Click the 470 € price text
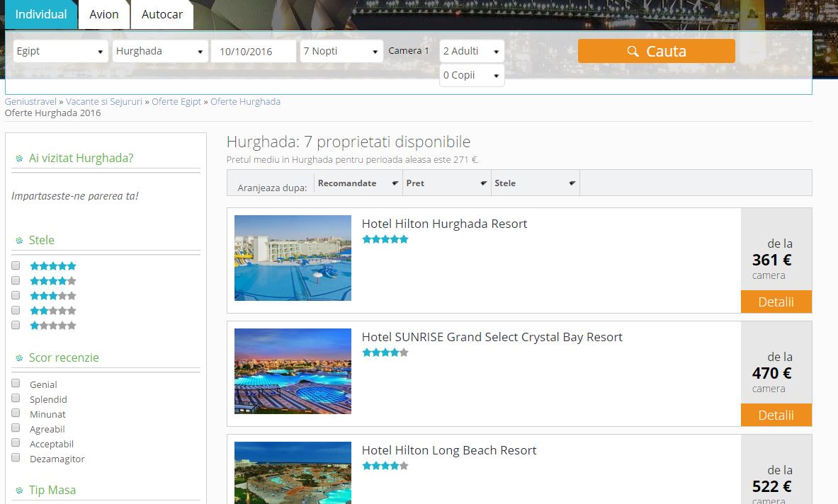The image size is (838, 504). (771, 373)
